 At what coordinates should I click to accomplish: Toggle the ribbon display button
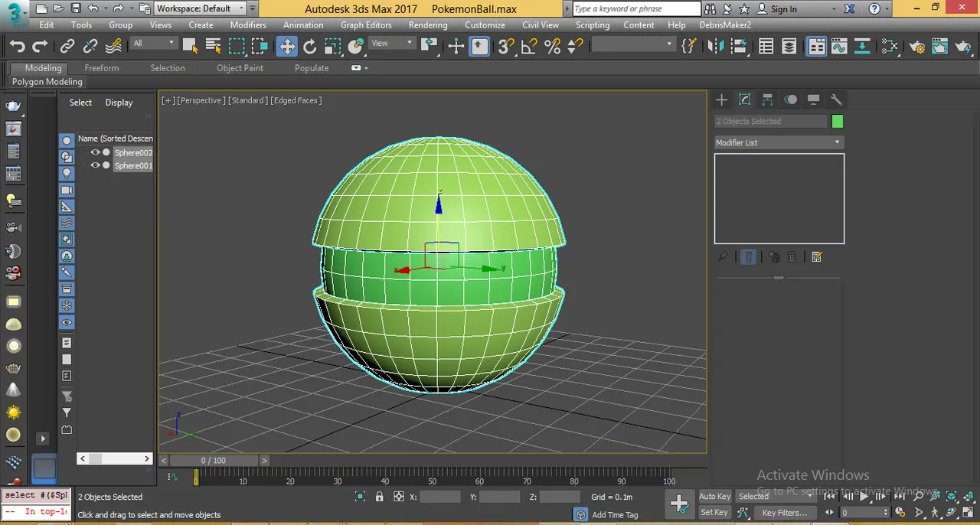click(x=817, y=47)
